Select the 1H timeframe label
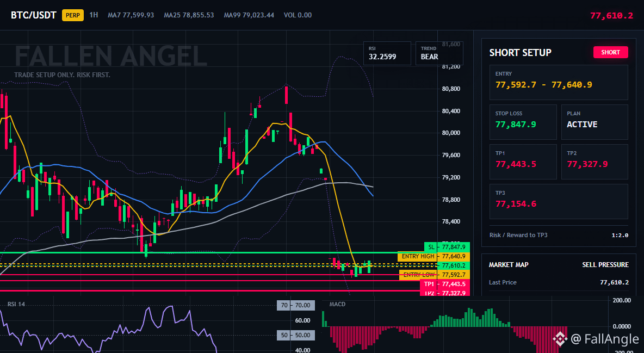The height and width of the screenshot is (353, 644). coord(94,15)
